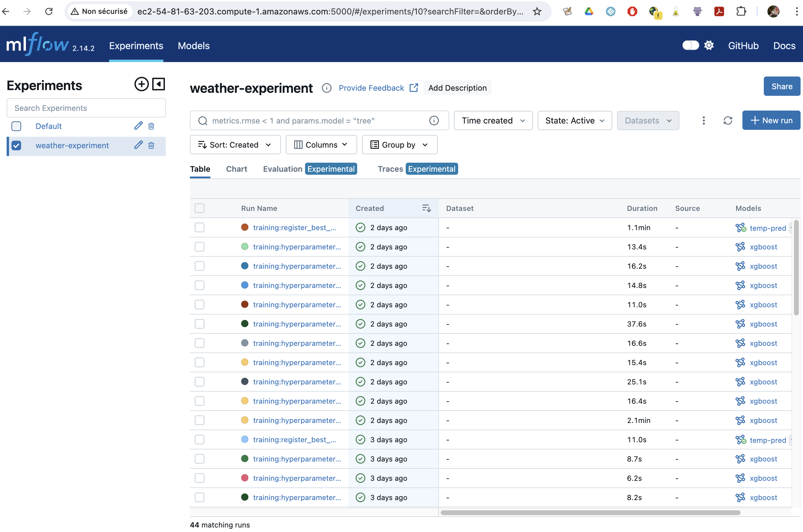Go back in browser history
Image resolution: width=803 pixels, height=532 pixels.
pos(6,11)
